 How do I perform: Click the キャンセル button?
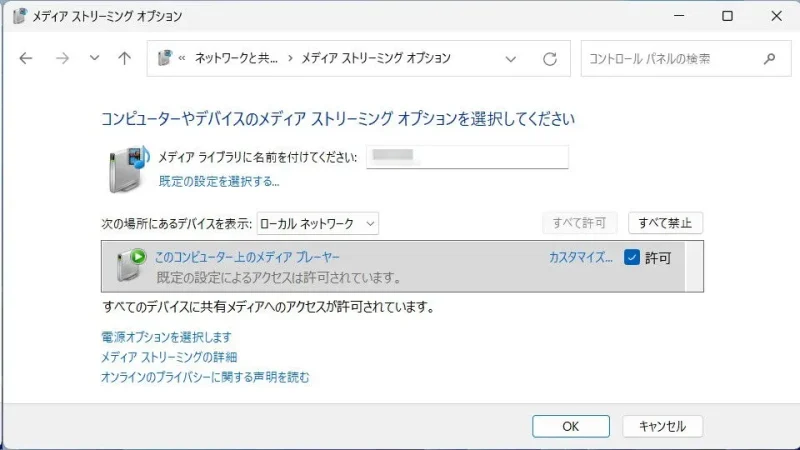[662, 427]
